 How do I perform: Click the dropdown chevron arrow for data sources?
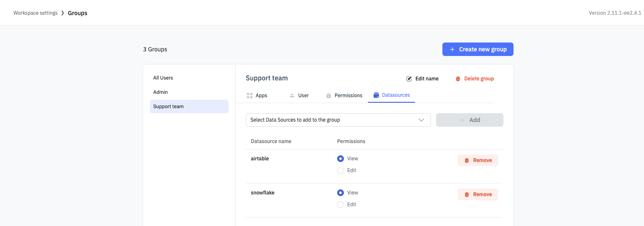(x=421, y=120)
